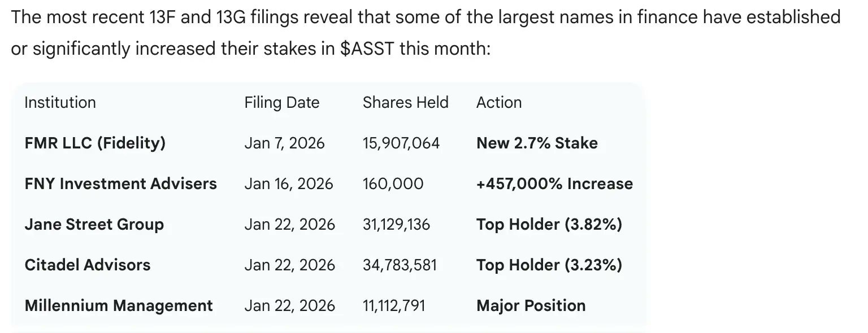Select the FNY Investment Advisers row name
The height and width of the screenshot is (333, 868).
[120, 184]
